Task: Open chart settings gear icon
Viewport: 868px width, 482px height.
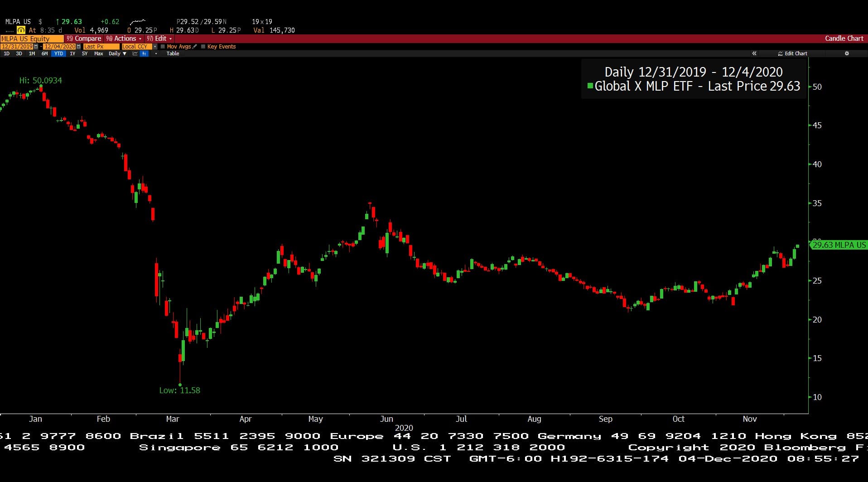Action: tap(846, 53)
